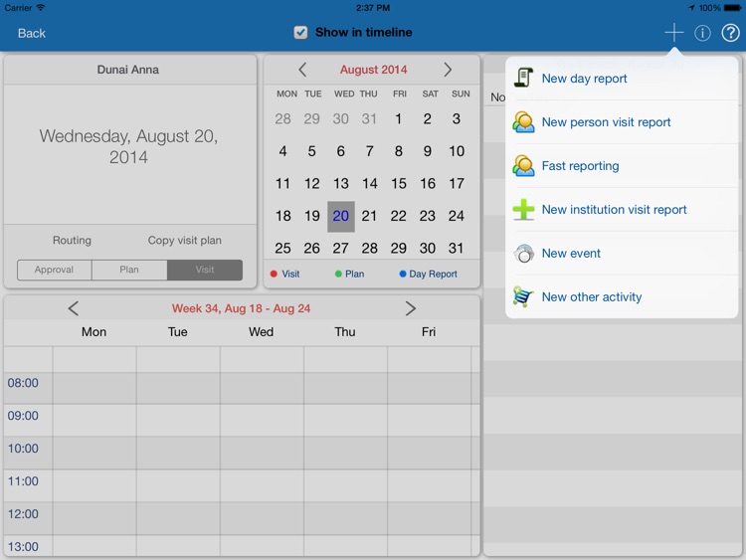Click the Fri column header
The height and width of the screenshot is (560, 746).
click(428, 331)
